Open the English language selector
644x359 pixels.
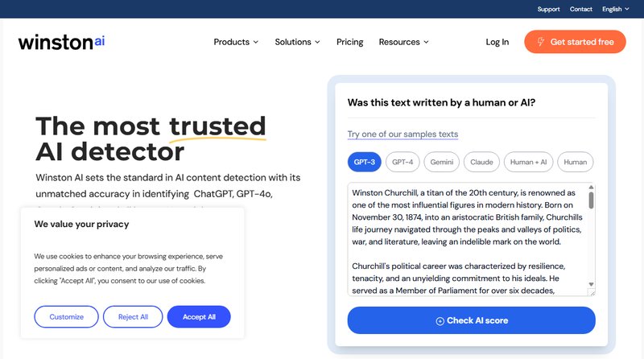click(x=615, y=9)
